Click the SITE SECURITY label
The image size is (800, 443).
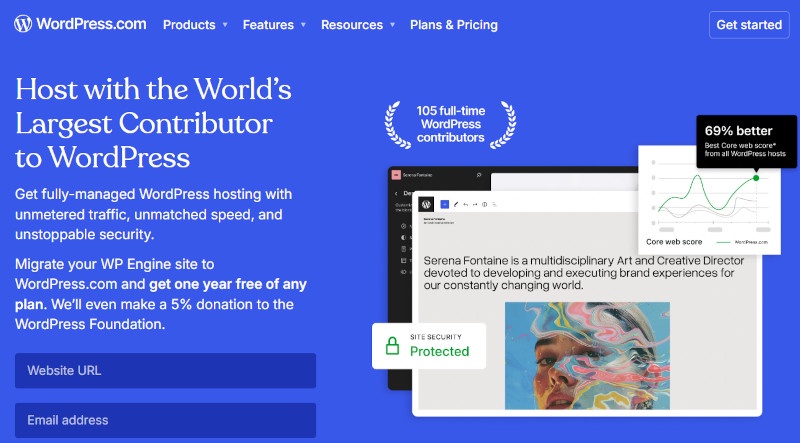[436, 337]
